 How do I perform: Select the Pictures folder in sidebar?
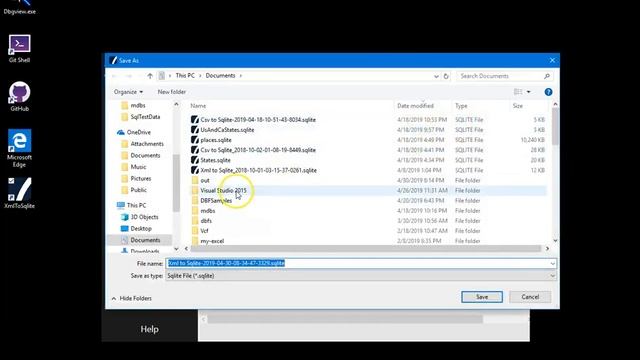pyautogui.click(x=136, y=178)
